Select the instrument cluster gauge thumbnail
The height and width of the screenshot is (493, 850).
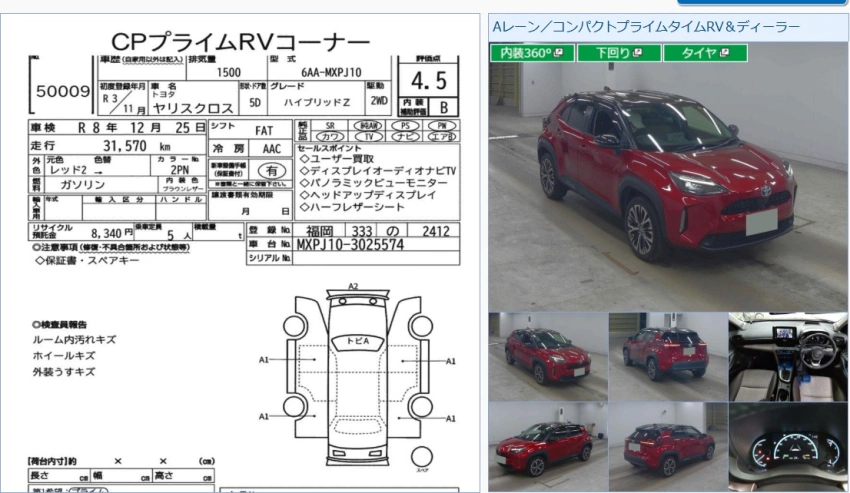(x=788, y=447)
